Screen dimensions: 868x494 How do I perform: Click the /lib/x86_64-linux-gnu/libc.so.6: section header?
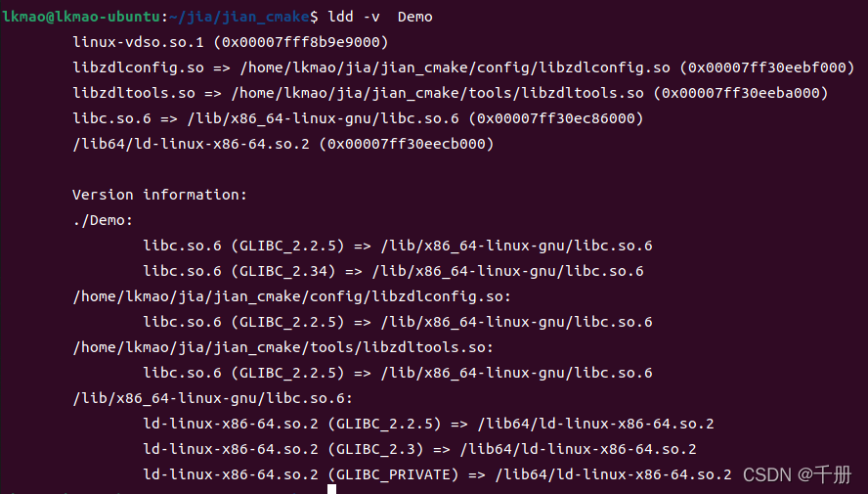click(212, 398)
